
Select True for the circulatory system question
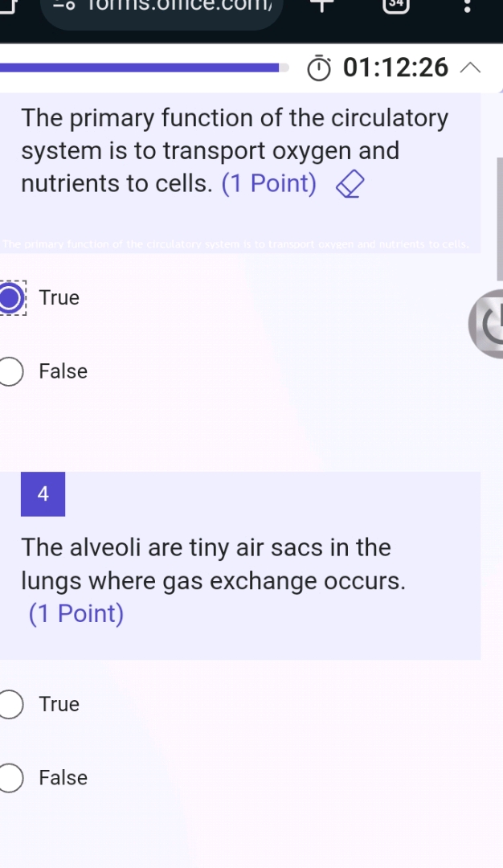click(x=11, y=298)
